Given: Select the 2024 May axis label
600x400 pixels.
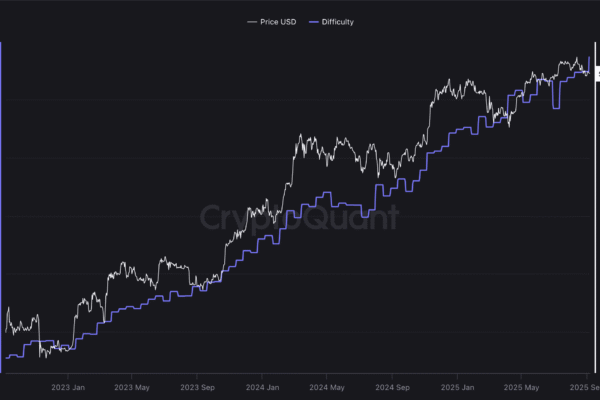Looking at the screenshot, I should coord(327,386).
